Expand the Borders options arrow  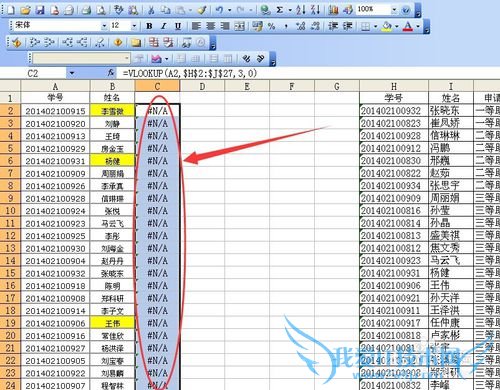coord(376,26)
